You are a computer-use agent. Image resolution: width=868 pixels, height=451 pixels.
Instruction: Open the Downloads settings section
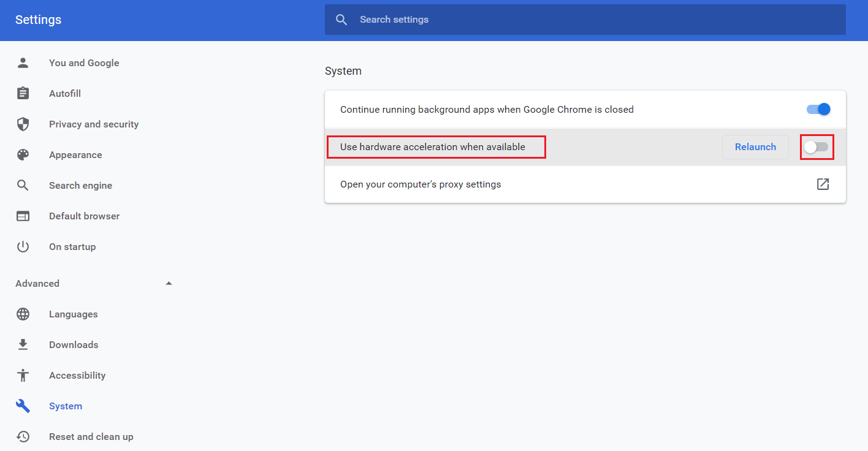pos(74,344)
